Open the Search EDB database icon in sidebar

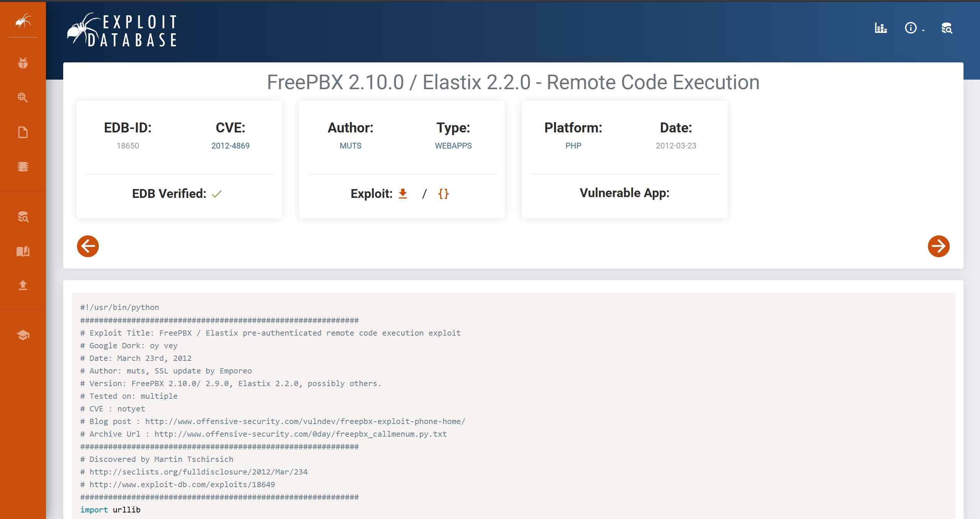coord(23,217)
